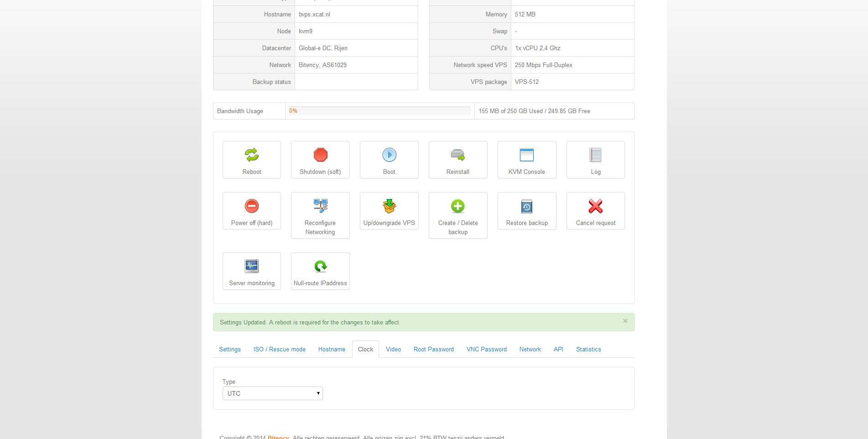
Task: Click the Null-route IPaddress icon
Action: coord(320,266)
